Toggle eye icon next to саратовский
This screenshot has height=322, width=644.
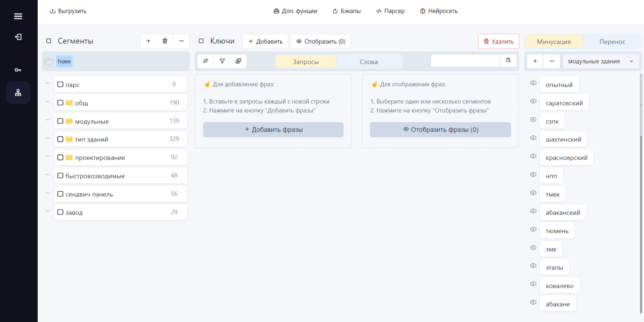(533, 101)
